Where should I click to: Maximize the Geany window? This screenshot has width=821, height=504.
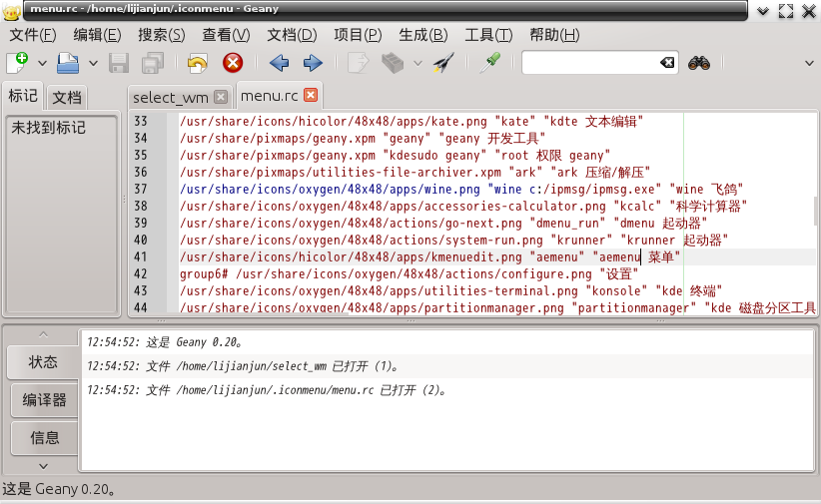tap(785, 11)
